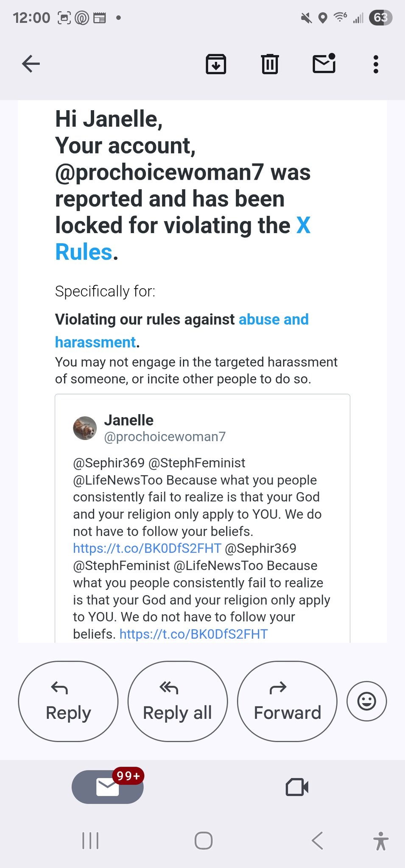Tap the Reply button
The width and height of the screenshot is (405, 868).
(68, 701)
